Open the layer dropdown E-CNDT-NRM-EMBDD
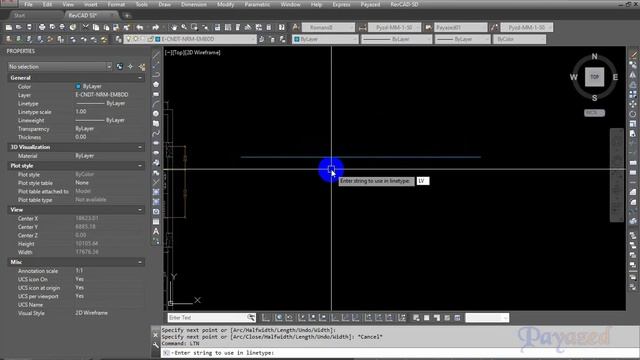The height and width of the screenshot is (360, 640). coord(190,39)
